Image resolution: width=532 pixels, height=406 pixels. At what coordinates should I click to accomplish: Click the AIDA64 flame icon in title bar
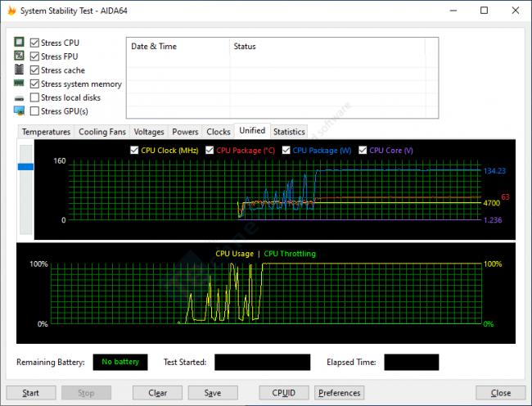12,11
